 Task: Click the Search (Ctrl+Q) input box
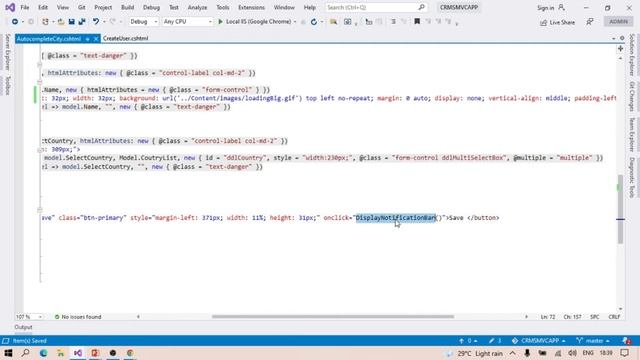tap(376, 7)
